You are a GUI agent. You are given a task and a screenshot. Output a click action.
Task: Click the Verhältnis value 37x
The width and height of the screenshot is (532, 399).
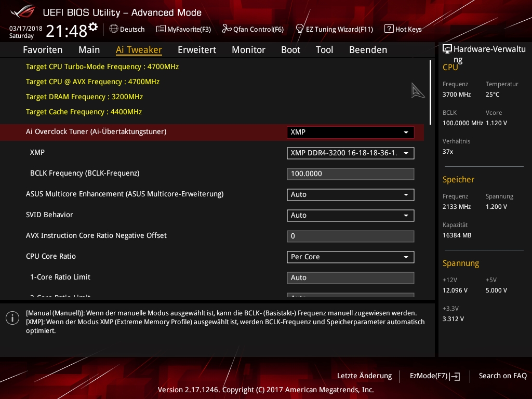click(x=448, y=152)
